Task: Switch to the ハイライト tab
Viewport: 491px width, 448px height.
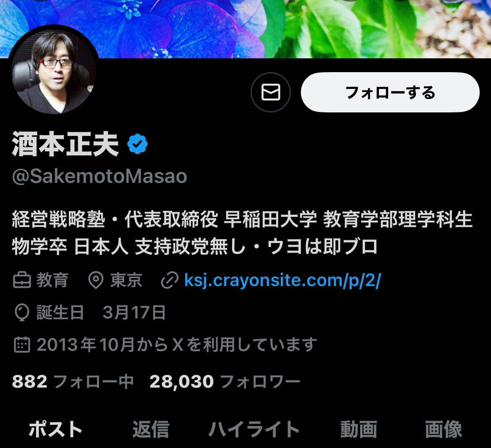Action: click(254, 429)
